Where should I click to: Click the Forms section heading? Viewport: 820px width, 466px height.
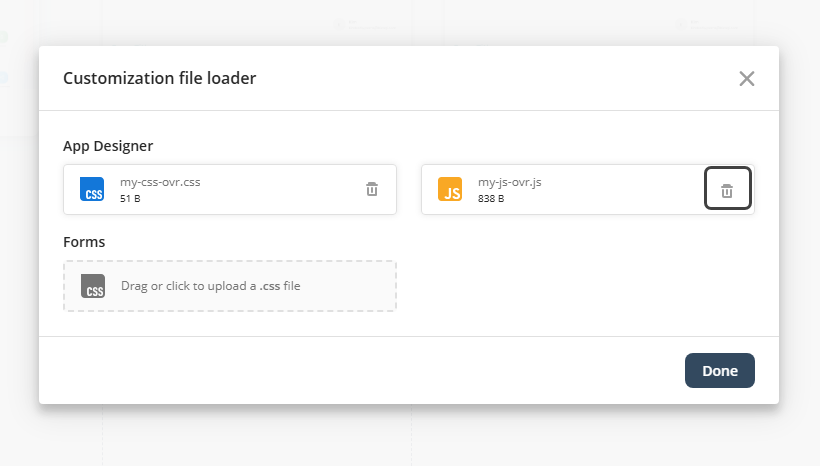pyautogui.click(x=84, y=241)
